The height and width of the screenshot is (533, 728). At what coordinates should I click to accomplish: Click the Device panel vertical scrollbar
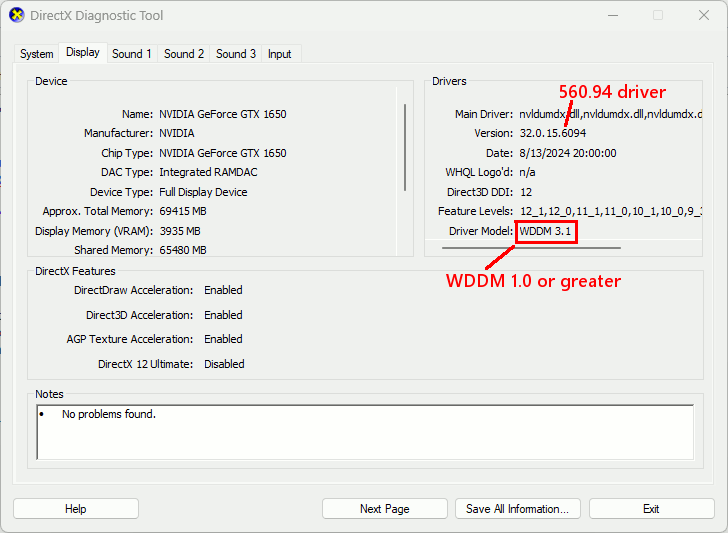pyautogui.click(x=405, y=148)
